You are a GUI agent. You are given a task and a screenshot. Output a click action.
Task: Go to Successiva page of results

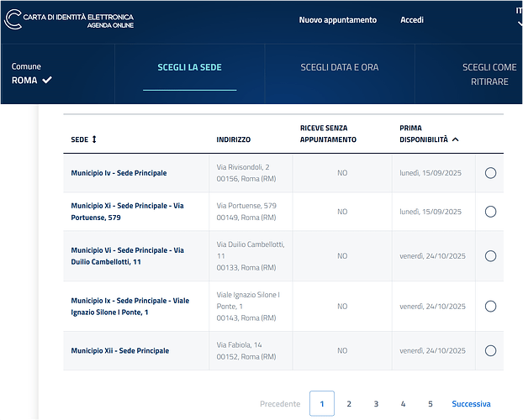click(x=471, y=404)
